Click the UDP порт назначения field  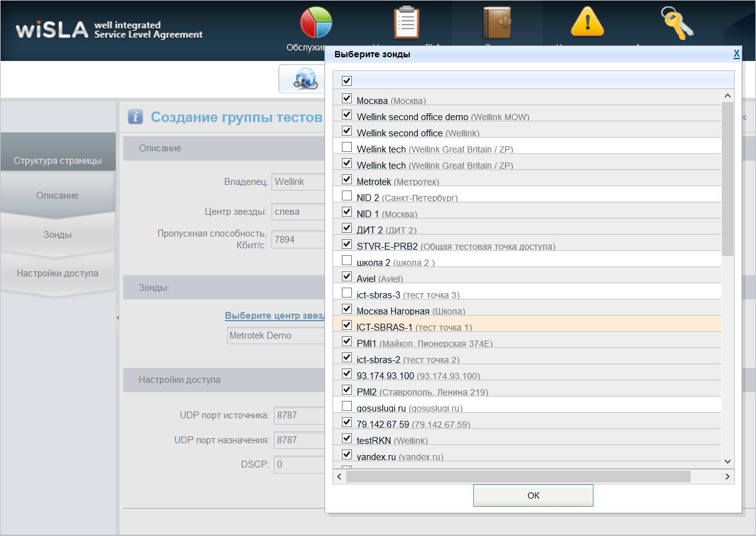pyautogui.click(x=300, y=440)
